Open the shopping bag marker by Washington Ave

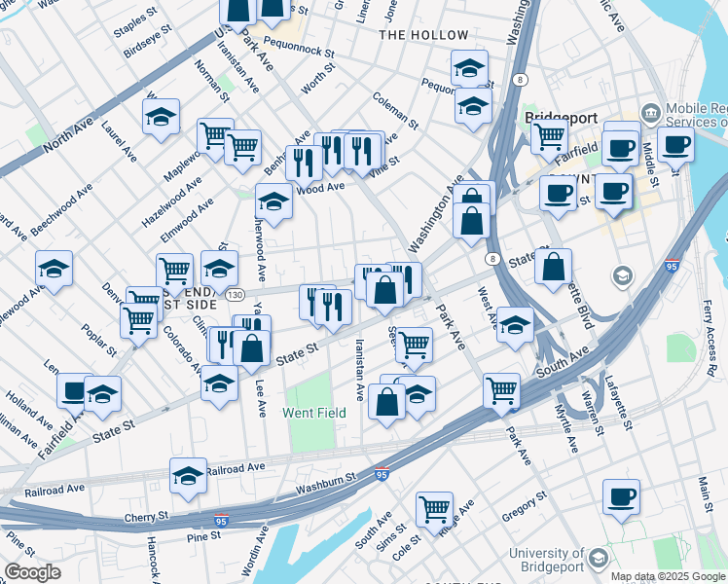tap(472, 225)
